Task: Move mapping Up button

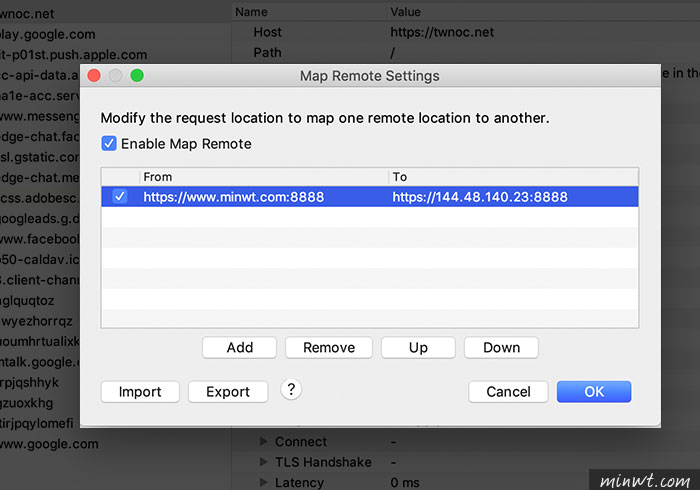Action: tap(418, 347)
